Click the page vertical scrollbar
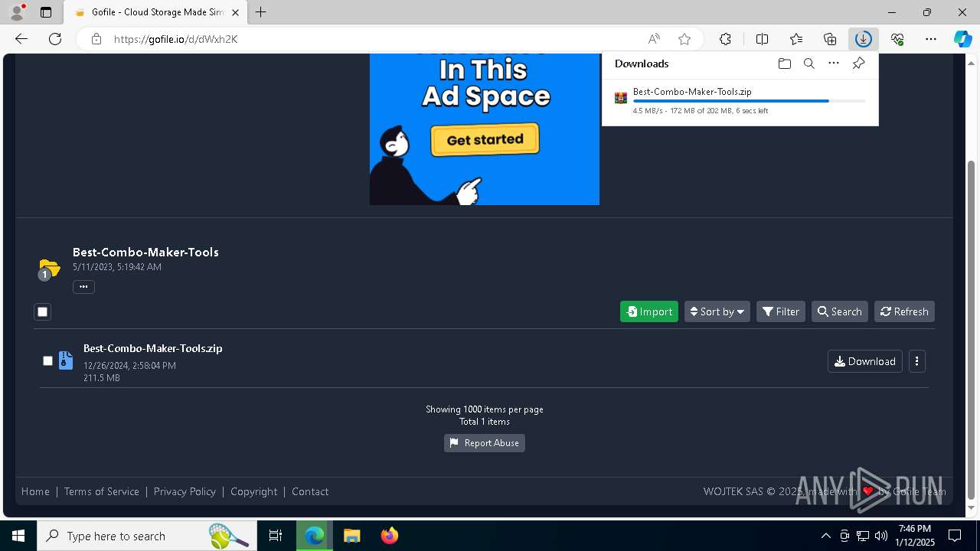 pyautogui.click(x=972, y=329)
